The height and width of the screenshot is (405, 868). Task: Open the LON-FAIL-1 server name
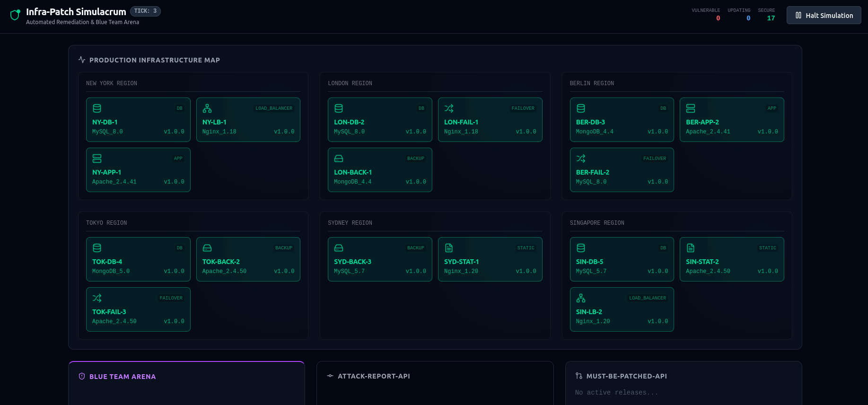pyautogui.click(x=461, y=122)
